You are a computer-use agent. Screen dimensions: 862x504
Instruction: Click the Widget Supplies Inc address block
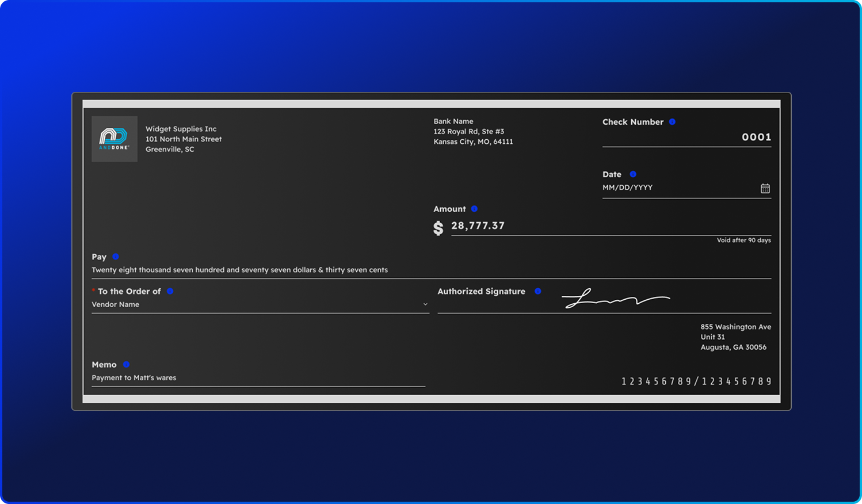[x=183, y=139]
